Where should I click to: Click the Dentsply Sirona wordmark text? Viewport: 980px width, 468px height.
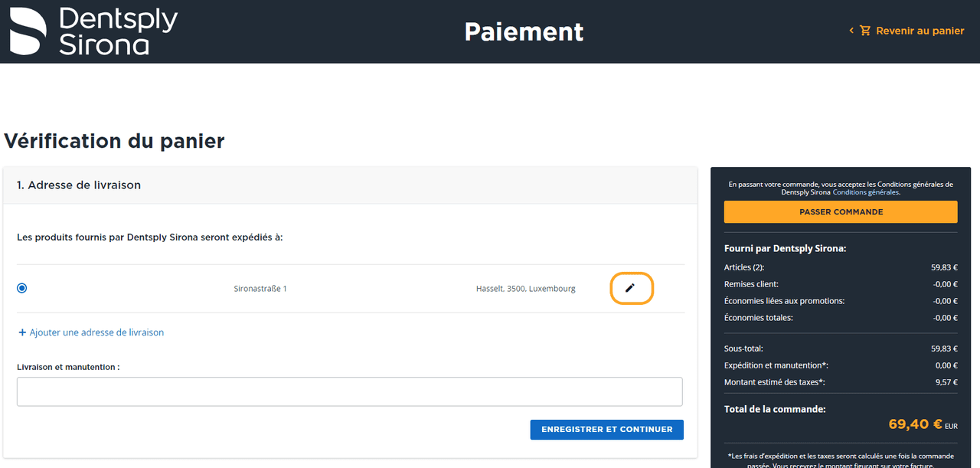click(117, 31)
